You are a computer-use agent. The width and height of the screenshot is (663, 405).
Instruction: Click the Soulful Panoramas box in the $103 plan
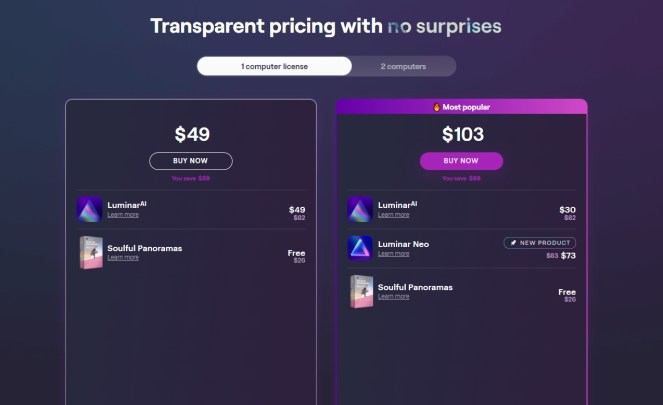pyautogui.click(x=361, y=291)
